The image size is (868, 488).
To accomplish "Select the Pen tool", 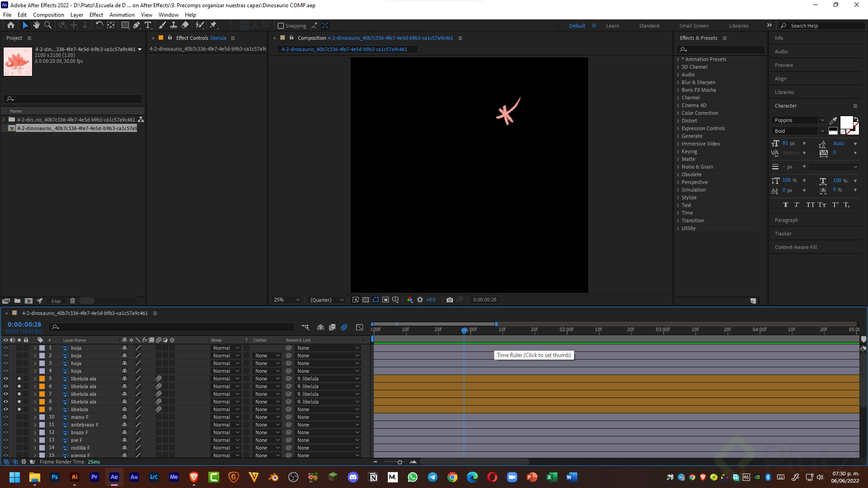I will 136,25.
